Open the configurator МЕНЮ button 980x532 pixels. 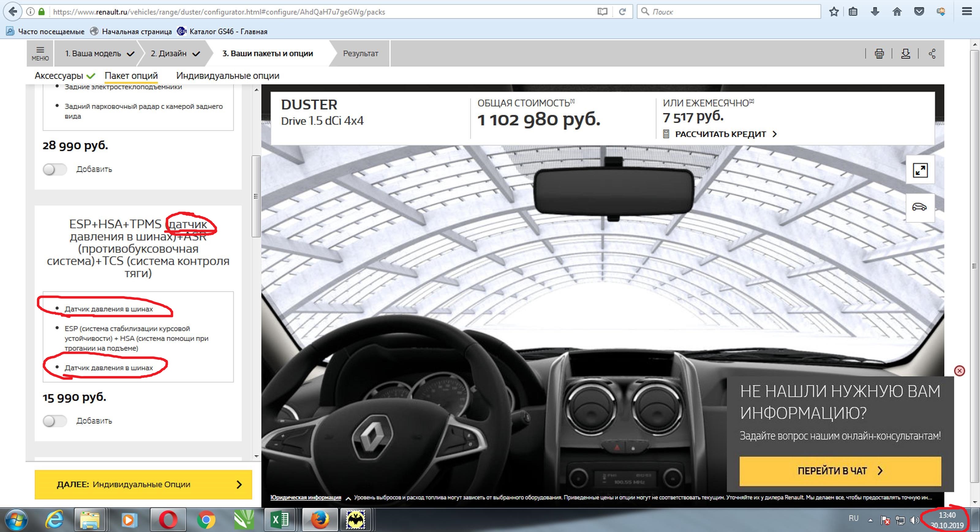point(40,53)
